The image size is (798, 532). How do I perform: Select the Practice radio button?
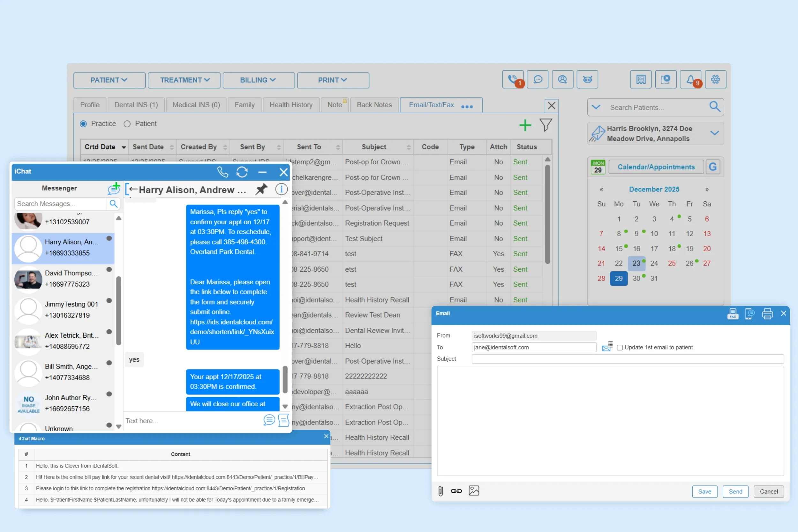tap(83, 124)
